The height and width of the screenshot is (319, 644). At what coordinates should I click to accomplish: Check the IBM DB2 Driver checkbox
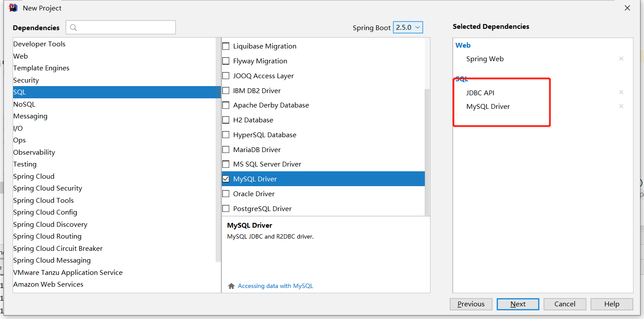(x=226, y=90)
